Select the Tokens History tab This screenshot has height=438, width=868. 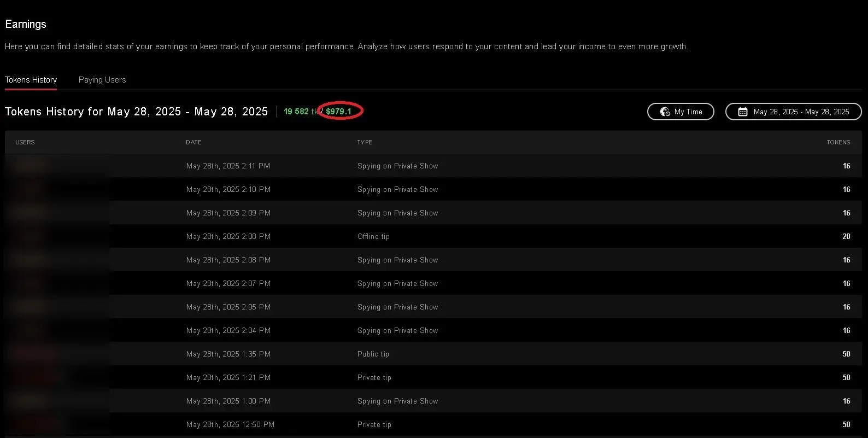31,80
